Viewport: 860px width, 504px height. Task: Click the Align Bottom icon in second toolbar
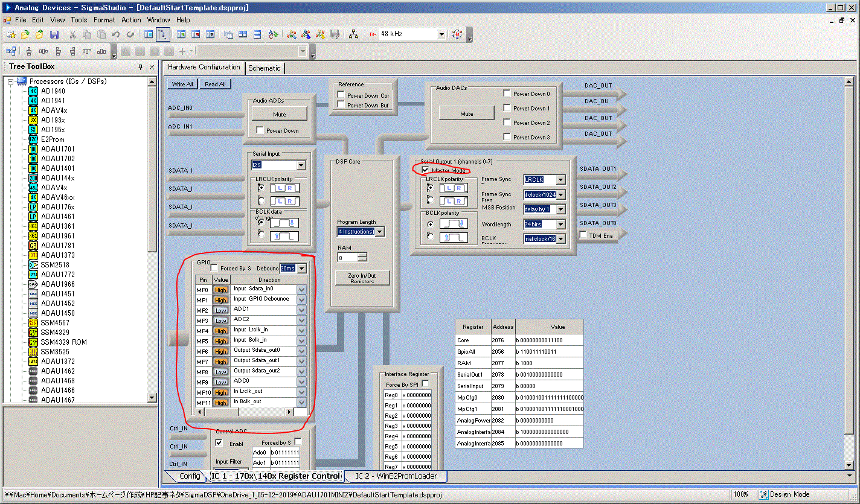(x=101, y=51)
